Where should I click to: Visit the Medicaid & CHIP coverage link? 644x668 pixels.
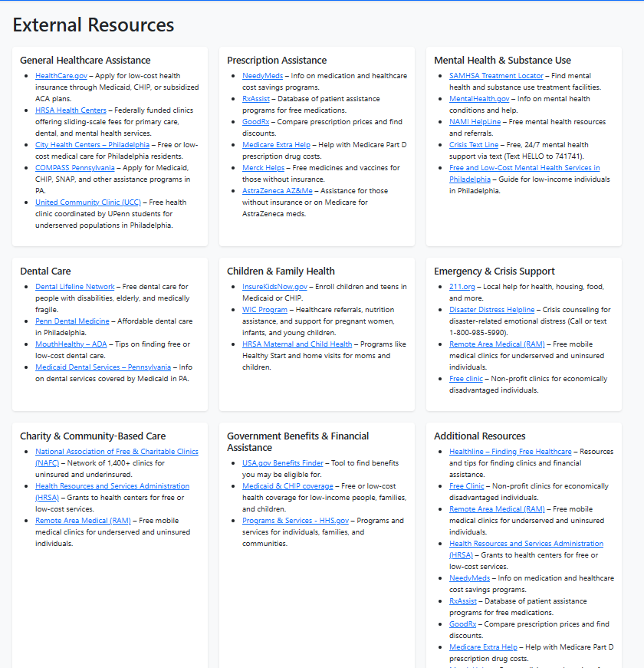point(287,486)
